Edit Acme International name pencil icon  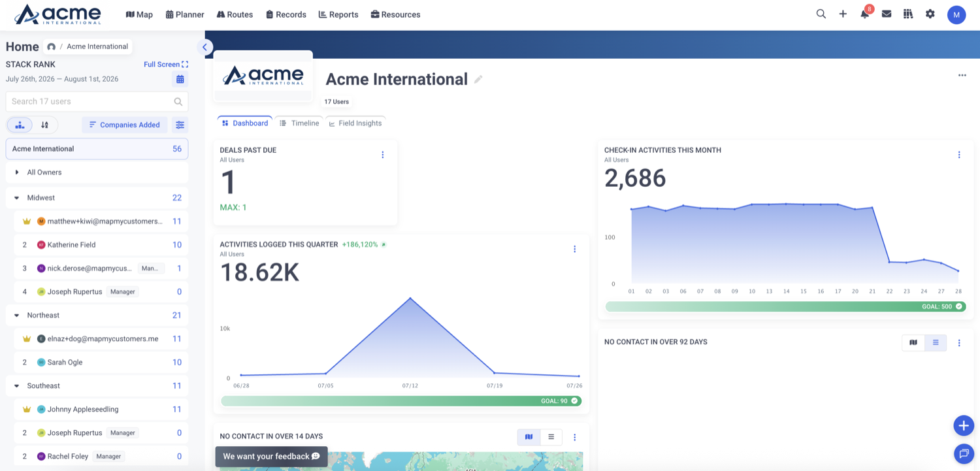[x=478, y=79]
